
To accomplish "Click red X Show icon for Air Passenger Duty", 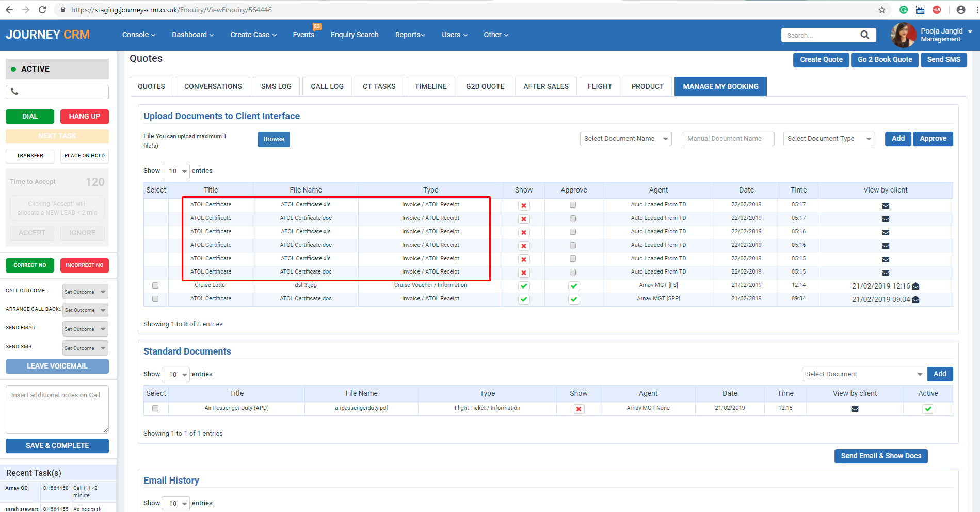I will tap(579, 409).
